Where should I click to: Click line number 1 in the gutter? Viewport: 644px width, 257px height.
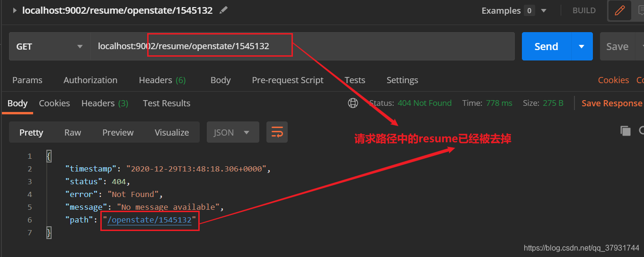30,156
